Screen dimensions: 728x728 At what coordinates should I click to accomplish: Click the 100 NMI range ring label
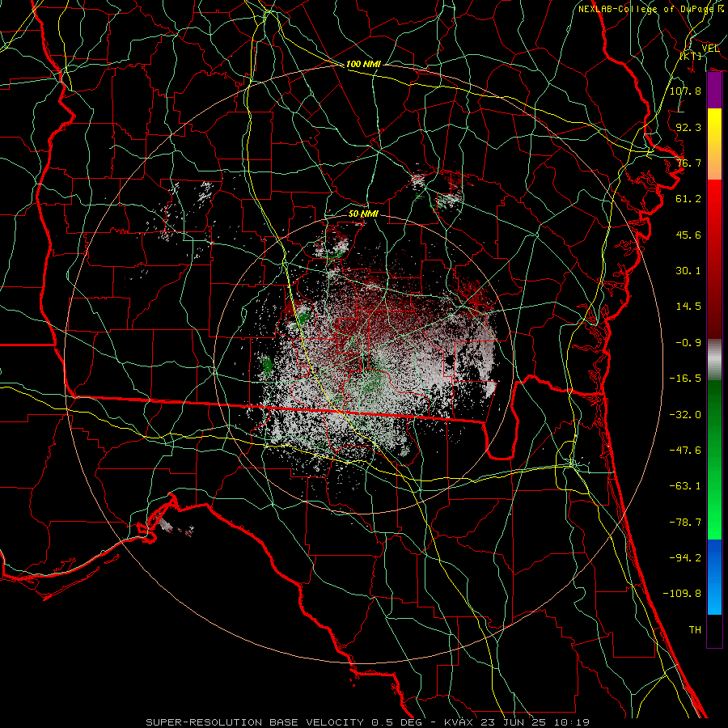coord(363,64)
